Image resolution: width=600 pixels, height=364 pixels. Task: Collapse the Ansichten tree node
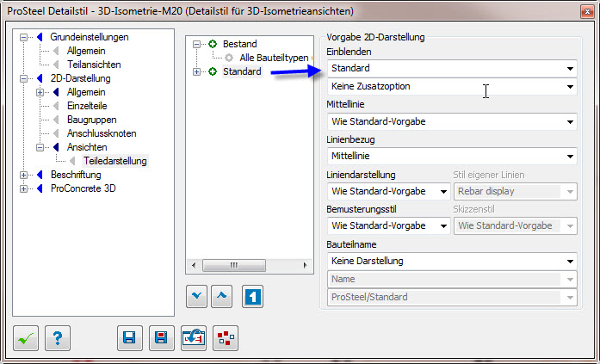tap(40, 148)
